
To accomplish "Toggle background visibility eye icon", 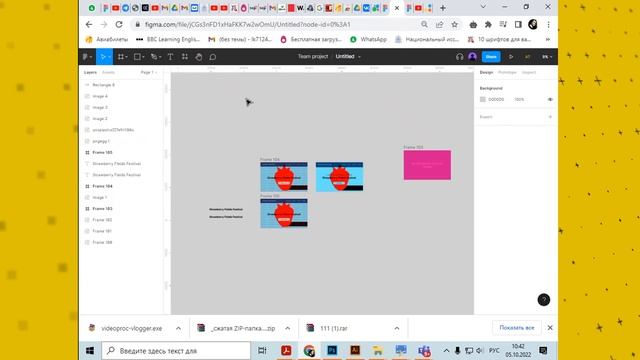I will pyautogui.click(x=550, y=99).
